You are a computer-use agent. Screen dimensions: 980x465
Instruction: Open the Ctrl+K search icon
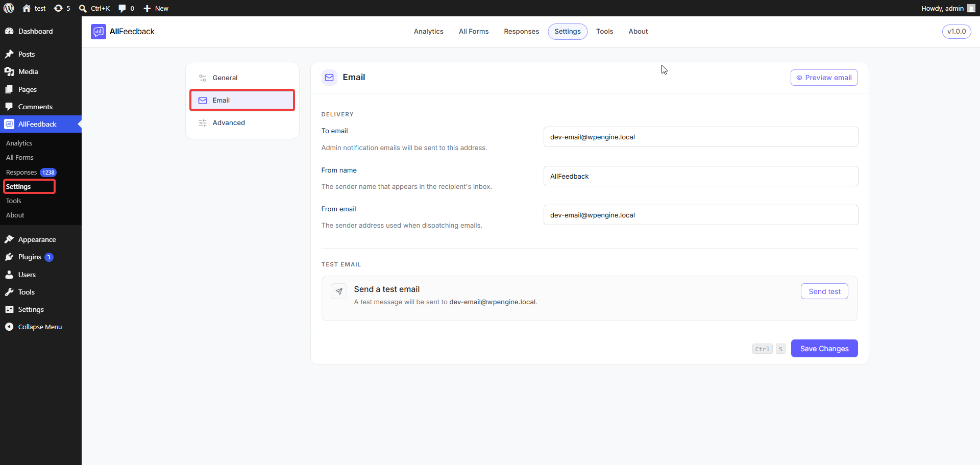click(x=83, y=8)
